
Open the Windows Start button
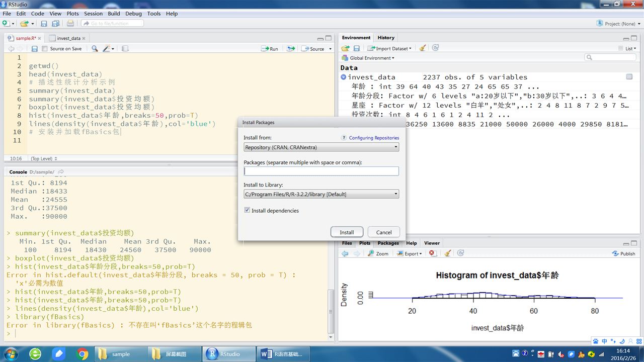point(10,354)
